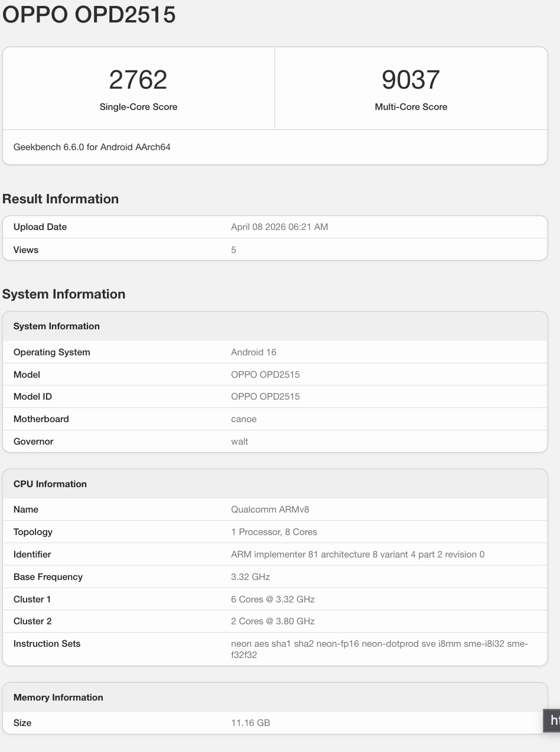The image size is (560, 752).
Task: Click the motherboard value canoe
Action: coord(243,419)
